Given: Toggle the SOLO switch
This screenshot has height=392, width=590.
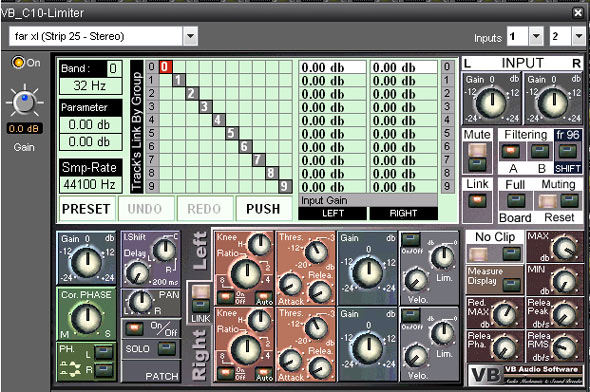Looking at the screenshot, I should click(x=167, y=348).
